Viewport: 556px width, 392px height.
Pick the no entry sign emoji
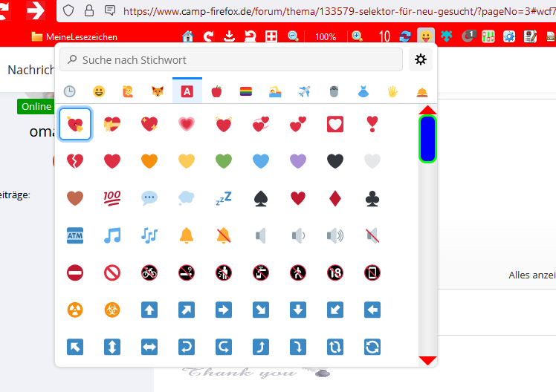pyautogui.click(x=75, y=272)
